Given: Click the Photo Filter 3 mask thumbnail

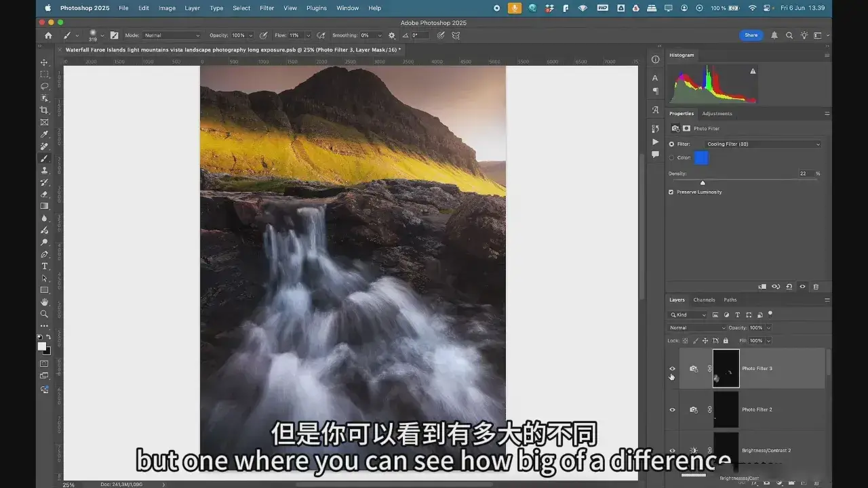Looking at the screenshot, I should pyautogui.click(x=726, y=369).
